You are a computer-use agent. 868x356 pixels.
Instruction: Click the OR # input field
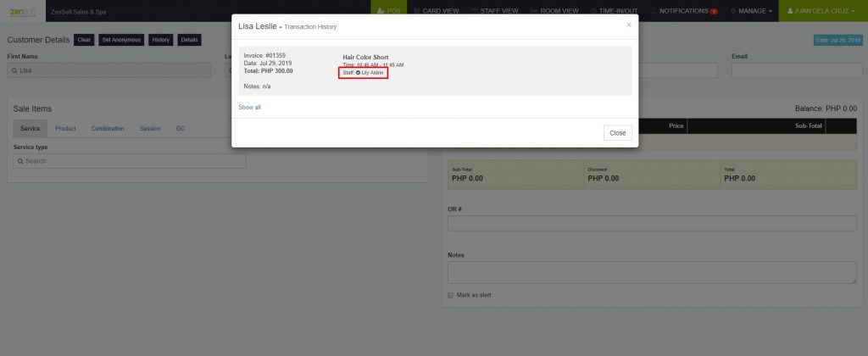[x=652, y=223]
